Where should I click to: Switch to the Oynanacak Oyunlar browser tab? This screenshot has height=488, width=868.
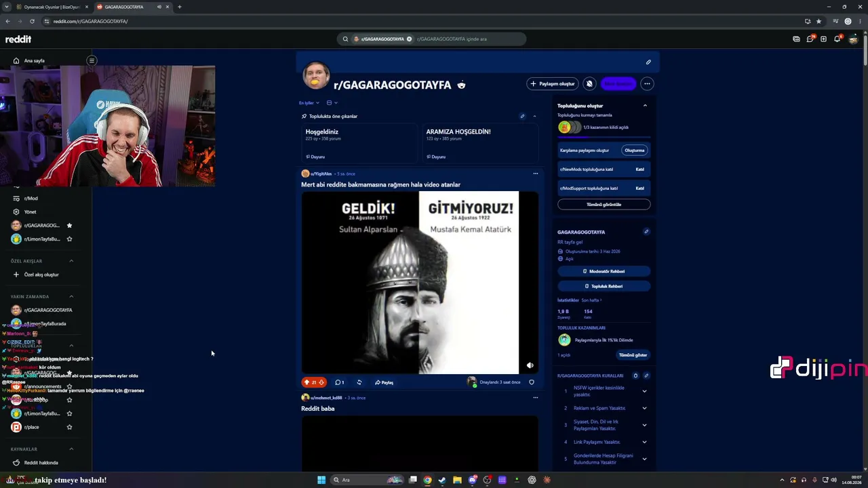tap(51, 7)
